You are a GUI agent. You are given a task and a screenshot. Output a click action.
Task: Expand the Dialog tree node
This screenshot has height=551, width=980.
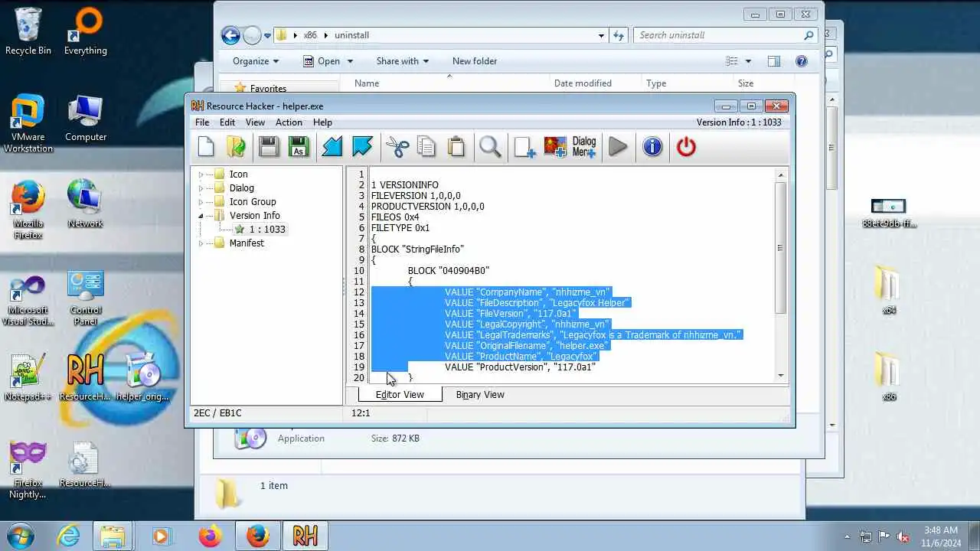click(x=201, y=188)
